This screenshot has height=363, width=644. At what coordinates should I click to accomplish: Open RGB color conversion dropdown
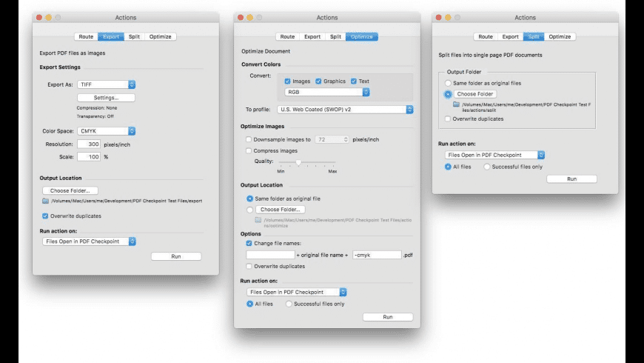coord(327,92)
